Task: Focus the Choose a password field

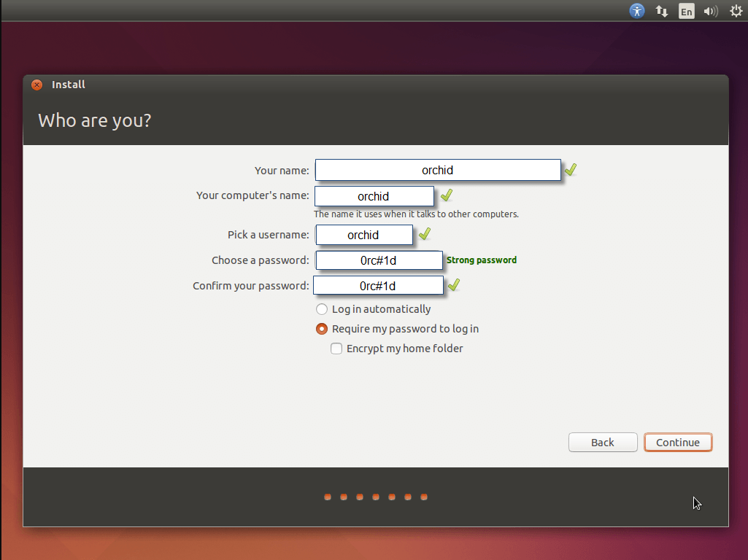Action: [x=379, y=260]
